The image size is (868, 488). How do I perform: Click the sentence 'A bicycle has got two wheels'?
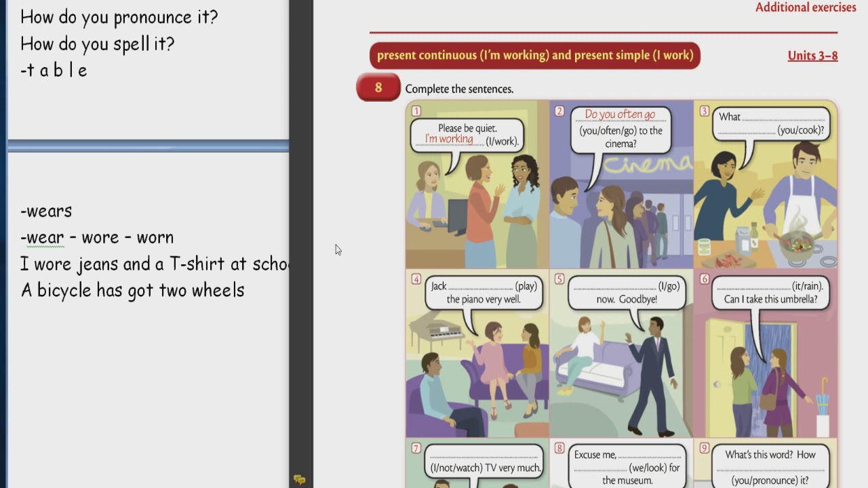[132, 290]
